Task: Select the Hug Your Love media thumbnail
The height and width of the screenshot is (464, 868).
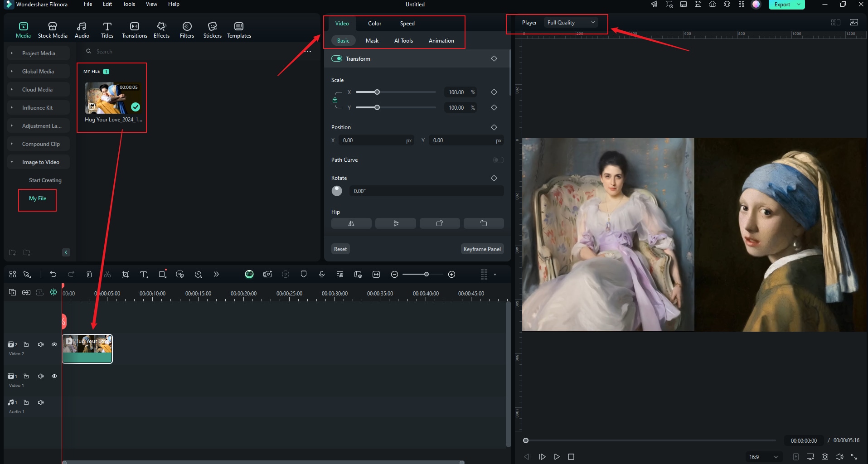Action: (113, 98)
